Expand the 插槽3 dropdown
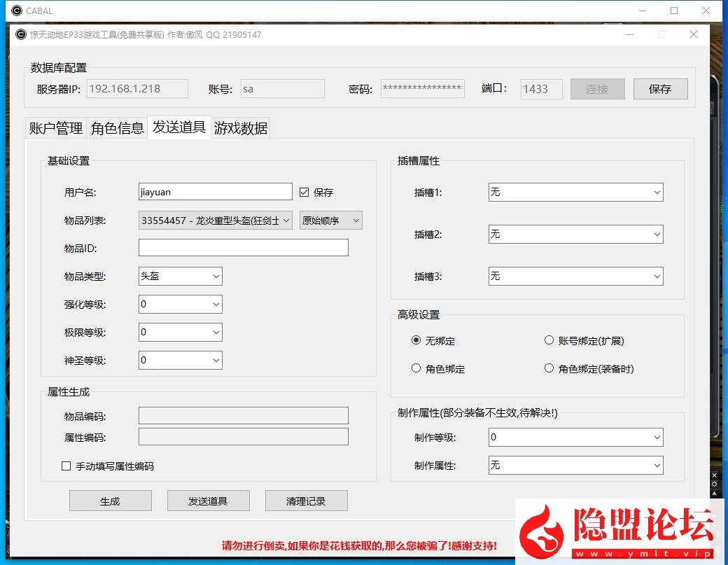The height and width of the screenshot is (565, 728). click(x=575, y=277)
